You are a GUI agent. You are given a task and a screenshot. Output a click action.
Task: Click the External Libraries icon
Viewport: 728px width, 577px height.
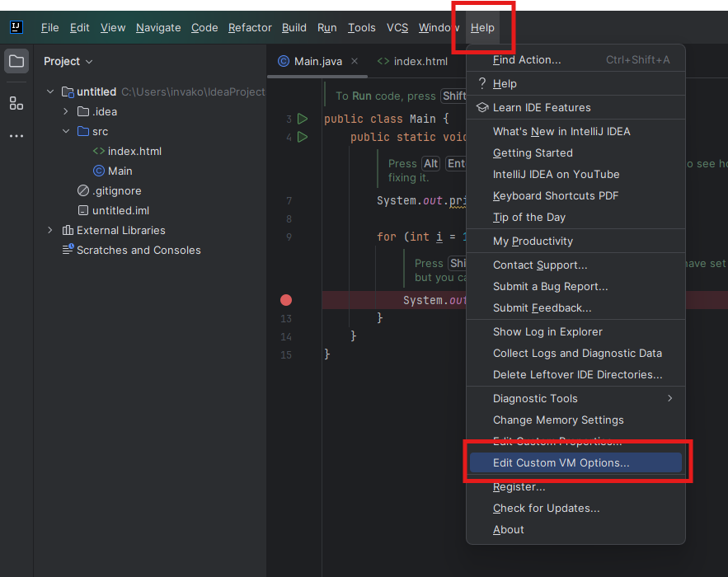[68, 230]
